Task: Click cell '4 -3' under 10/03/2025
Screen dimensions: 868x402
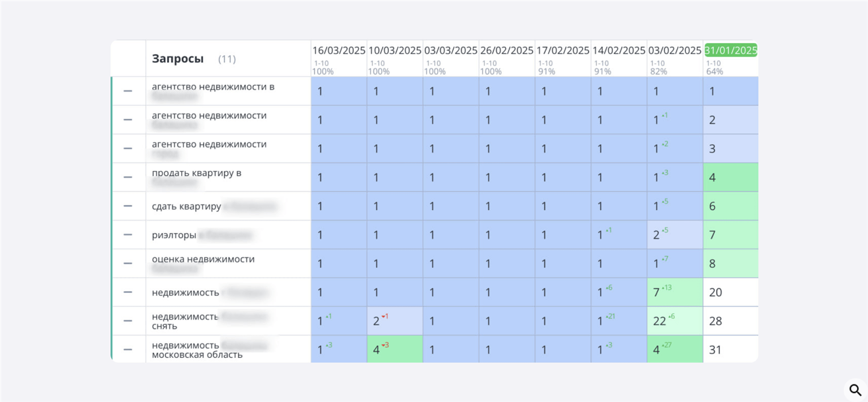Action: coord(394,349)
